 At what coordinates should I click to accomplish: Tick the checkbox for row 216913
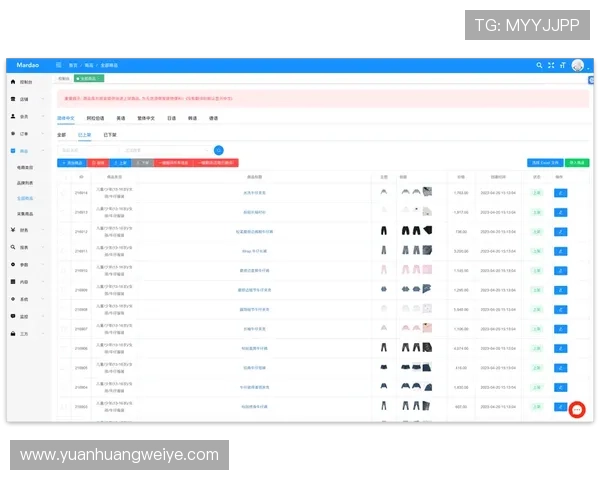(x=64, y=212)
